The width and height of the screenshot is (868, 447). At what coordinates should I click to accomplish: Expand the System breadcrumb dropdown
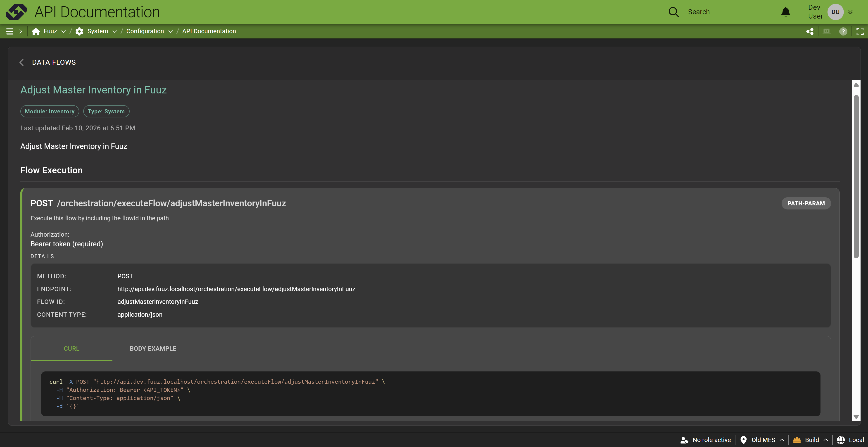click(x=114, y=31)
